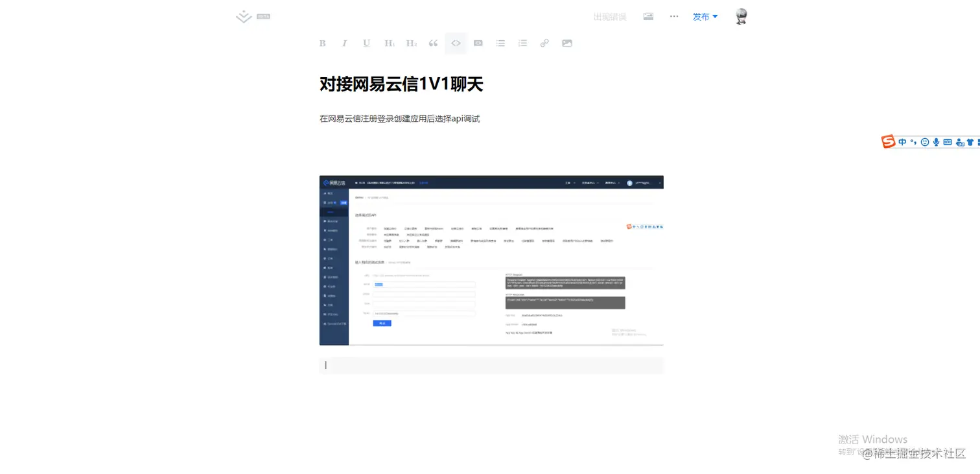Toggle the inline code (<>) tool
The image size is (980, 474).
pyautogui.click(x=456, y=43)
